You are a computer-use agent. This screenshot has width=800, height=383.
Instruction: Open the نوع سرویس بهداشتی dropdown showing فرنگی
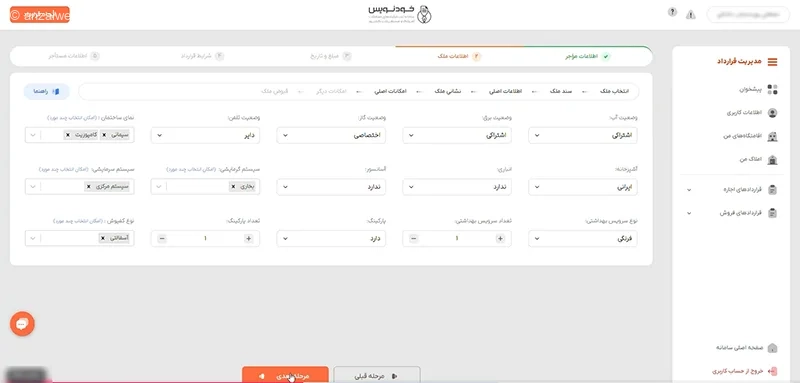[583, 238]
